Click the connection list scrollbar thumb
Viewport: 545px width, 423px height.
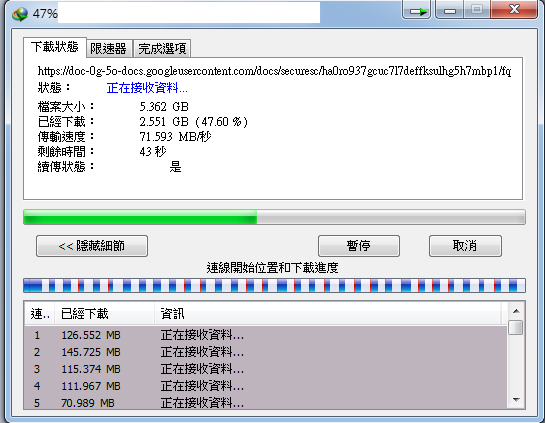click(x=516, y=327)
